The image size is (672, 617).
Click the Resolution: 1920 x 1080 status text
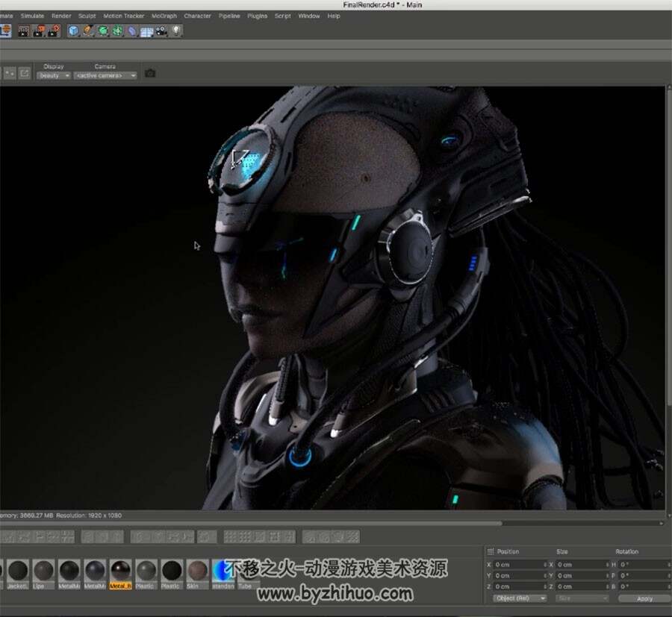coord(89,516)
